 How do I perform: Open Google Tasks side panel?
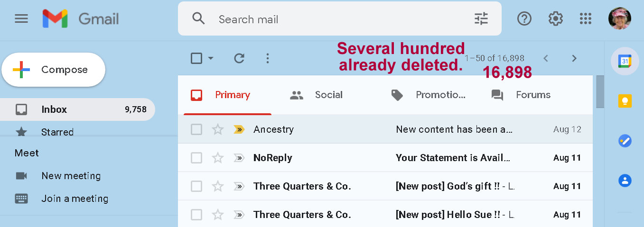(x=625, y=141)
